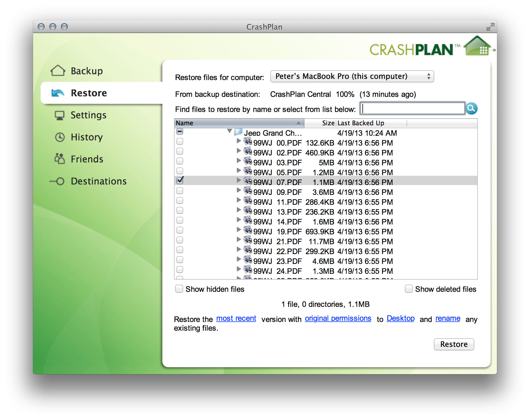Select the 99WJ 13.PDF file name
Screen dimensions: 530x420
pyautogui.click(x=277, y=212)
